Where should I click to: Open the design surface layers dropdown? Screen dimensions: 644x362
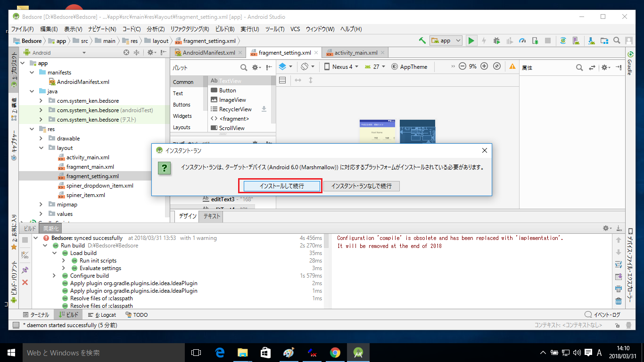286,66
